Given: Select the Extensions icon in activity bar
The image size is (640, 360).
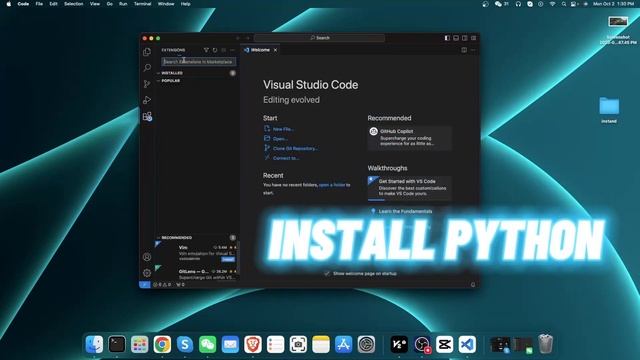Looking at the screenshot, I should click(x=147, y=116).
